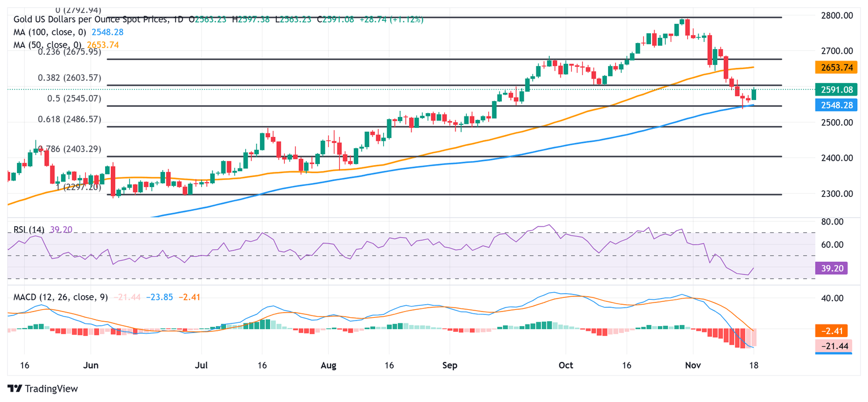Select the MACD (12, 26, close, 9) label
The height and width of the screenshot is (402, 868).
click(x=61, y=297)
